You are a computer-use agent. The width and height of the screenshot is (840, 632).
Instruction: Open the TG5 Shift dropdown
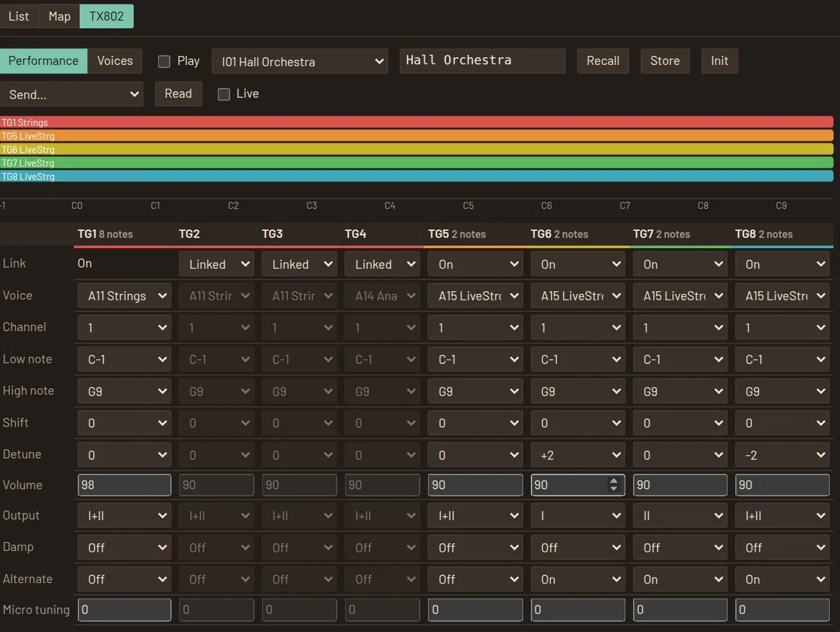click(475, 423)
